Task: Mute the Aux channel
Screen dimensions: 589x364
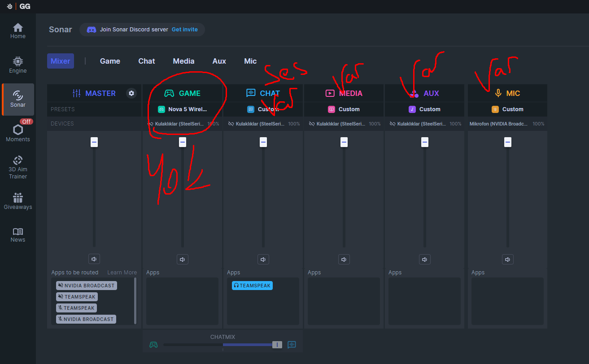Action: pyautogui.click(x=425, y=259)
